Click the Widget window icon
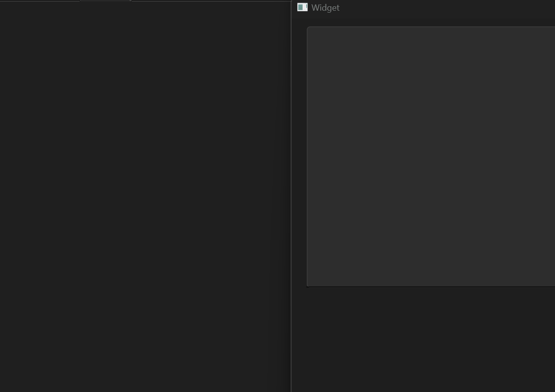 [x=302, y=7]
